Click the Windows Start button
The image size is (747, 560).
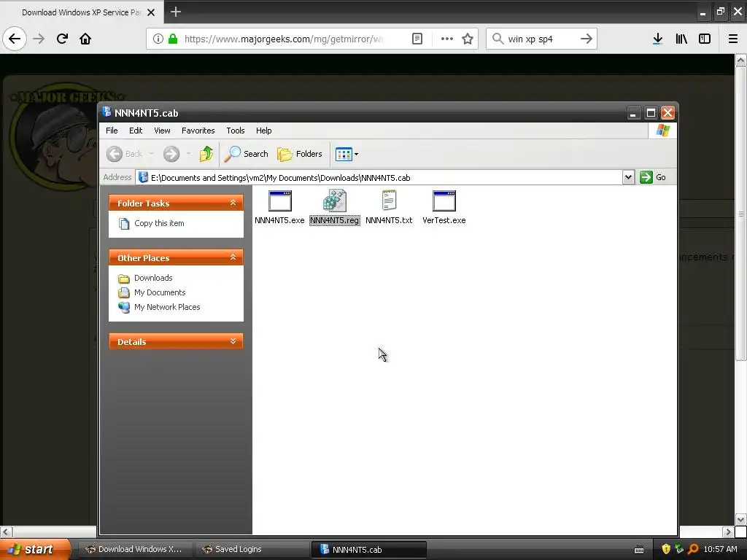(x=35, y=549)
